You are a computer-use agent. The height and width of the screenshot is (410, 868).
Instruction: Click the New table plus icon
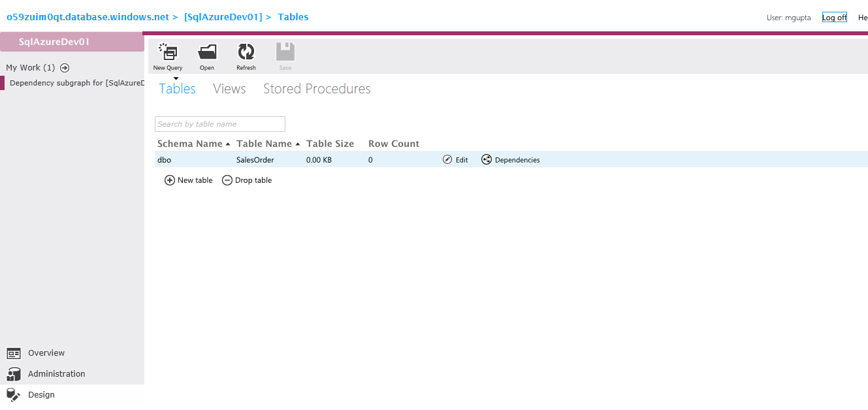point(170,180)
